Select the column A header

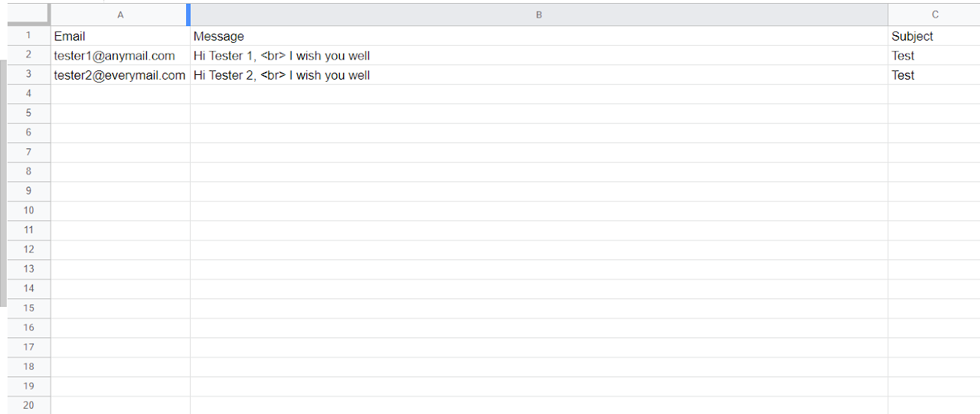click(120, 15)
